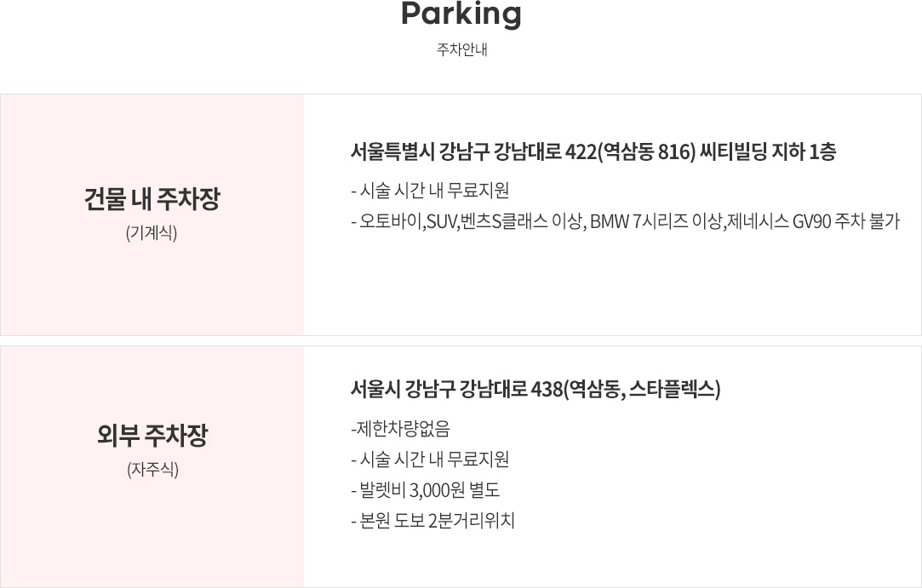
Task: Click the 발렛비 3,000원 별도 line
Action: (426, 490)
